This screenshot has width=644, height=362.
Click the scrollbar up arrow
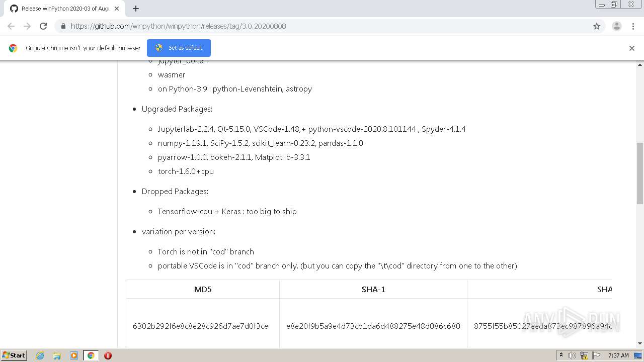640,65
